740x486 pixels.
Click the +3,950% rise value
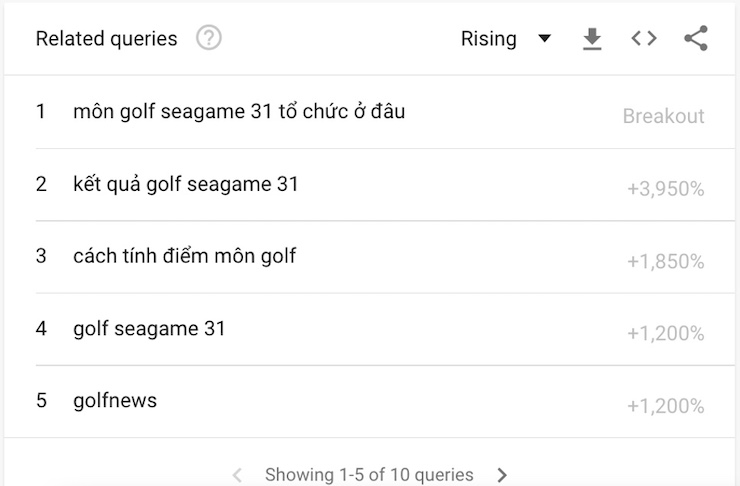666,189
